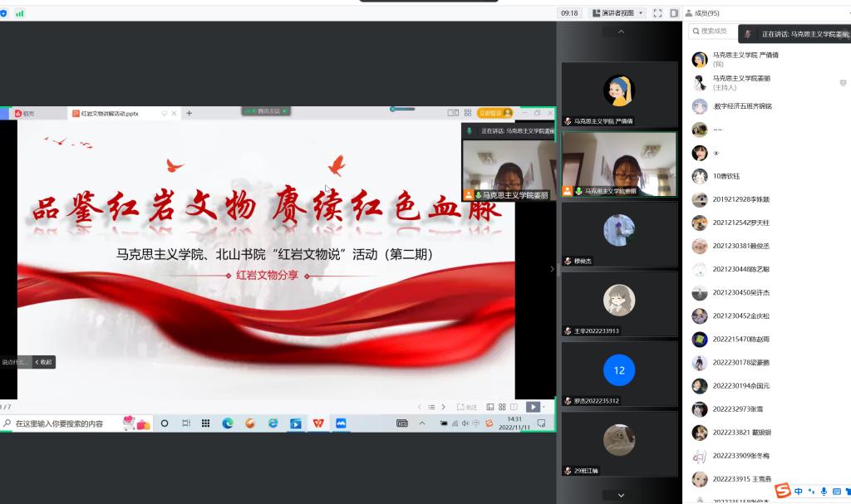Click the 立即登录 login button
This screenshot has width=851, height=504.
[x=489, y=113]
